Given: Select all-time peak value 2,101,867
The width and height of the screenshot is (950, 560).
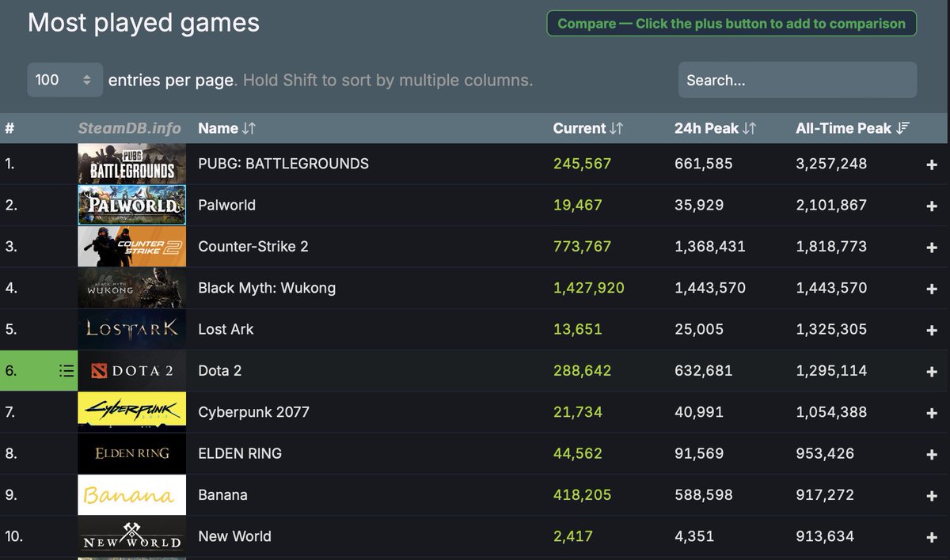Looking at the screenshot, I should click(x=831, y=205).
